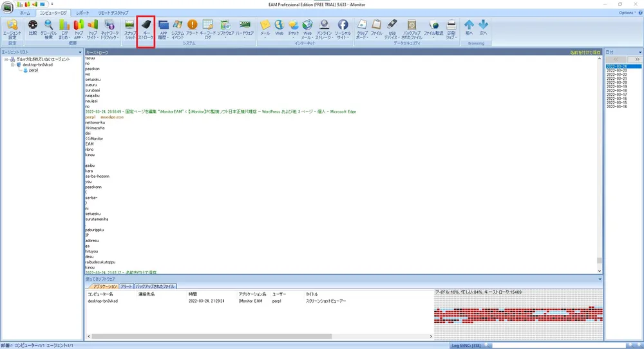Open the ファイル activity log
Viewport: 644px width, 349px height.
coord(376,29)
